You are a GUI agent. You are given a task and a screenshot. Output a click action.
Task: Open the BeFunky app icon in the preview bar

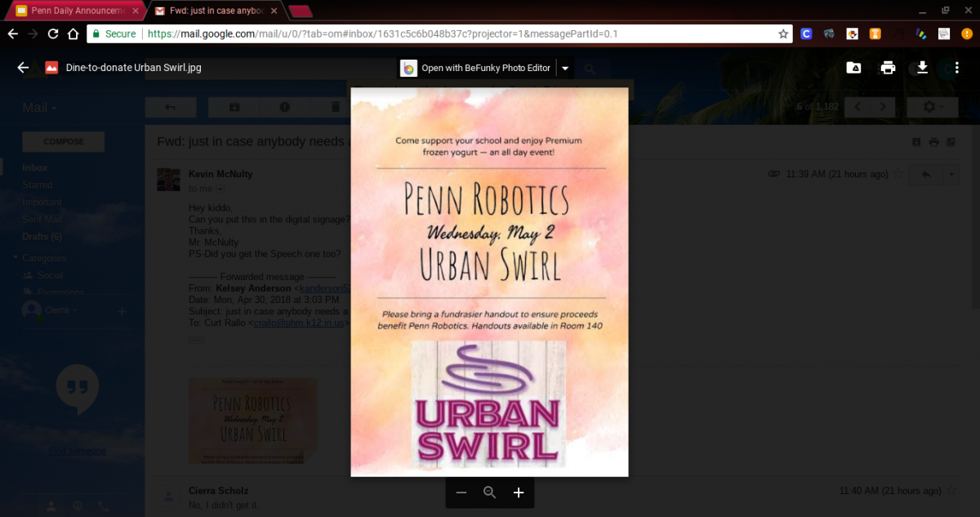tap(408, 68)
